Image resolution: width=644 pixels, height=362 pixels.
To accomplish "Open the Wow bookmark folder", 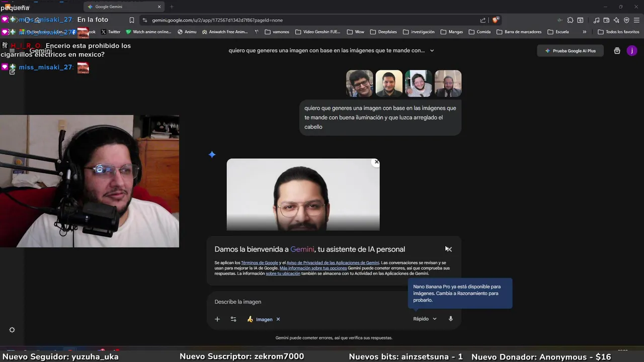I will click(x=356, y=32).
